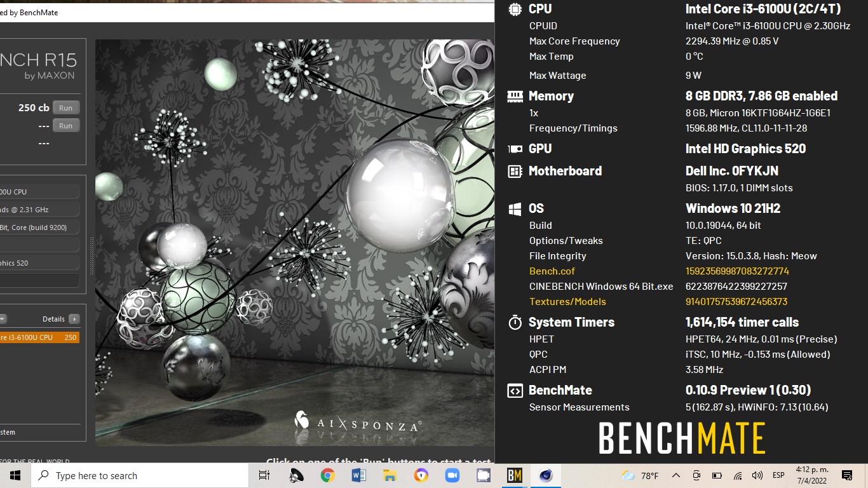Click the rendered Cinebench scene preview
This screenshot has width=868, height=488.
[x=294, y=242]
